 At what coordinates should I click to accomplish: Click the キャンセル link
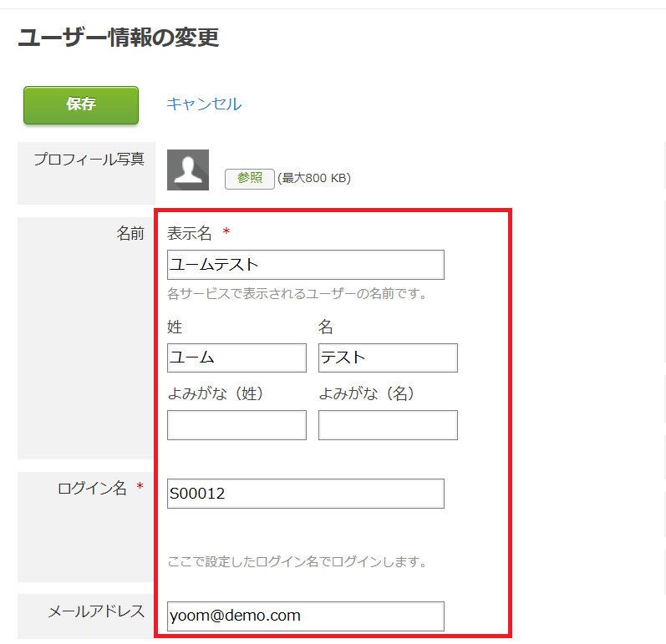pos(204,104)
